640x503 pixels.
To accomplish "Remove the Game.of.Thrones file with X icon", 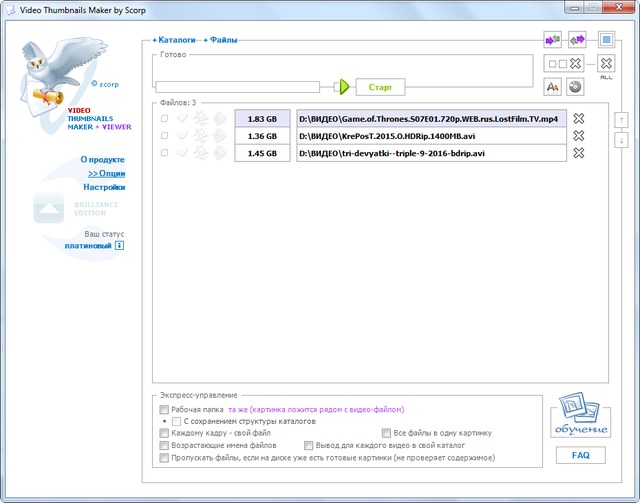I will [x=579, y=119].
